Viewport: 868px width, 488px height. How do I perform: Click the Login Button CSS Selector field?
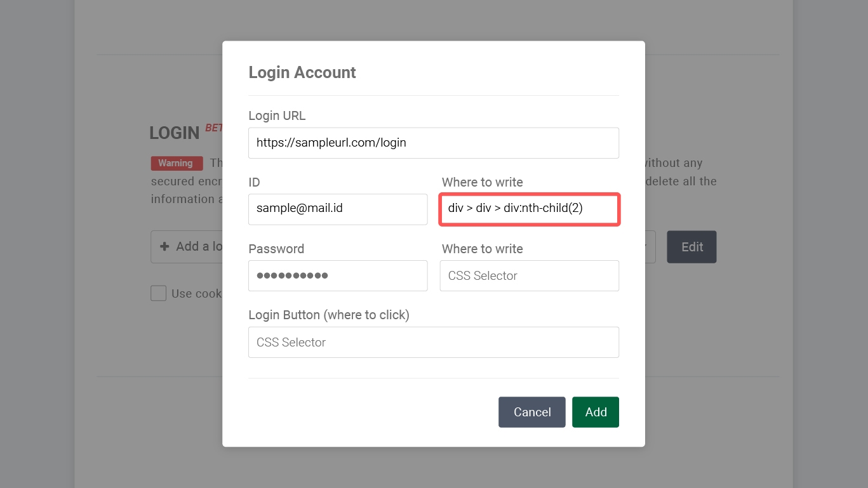[434, 342]
